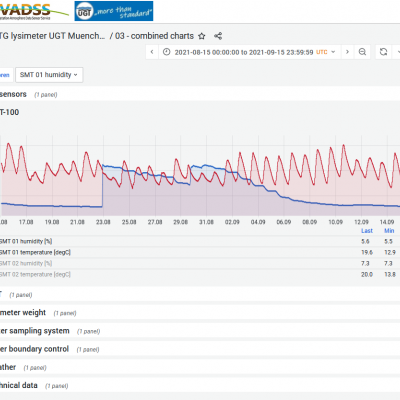Viewport: 400px width, 400px height.
Task: Sort legend by Last column header
Action: point(367,231)
